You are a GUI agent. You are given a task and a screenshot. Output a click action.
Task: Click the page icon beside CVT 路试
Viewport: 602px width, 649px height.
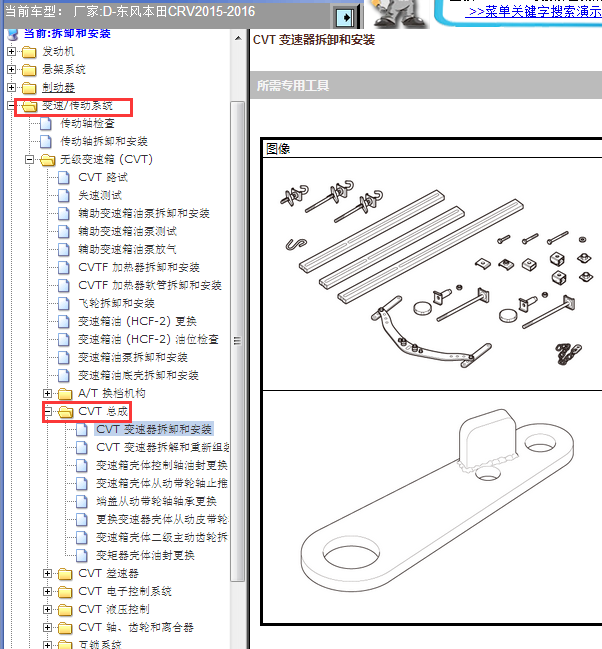(x=64, y=178)
